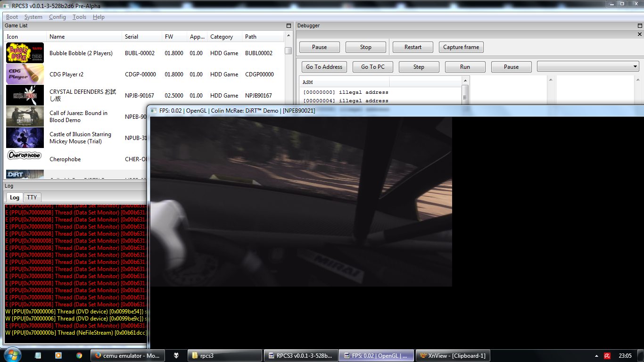Click the Stop emulation button
644x362 pixels.
point(365,47)
